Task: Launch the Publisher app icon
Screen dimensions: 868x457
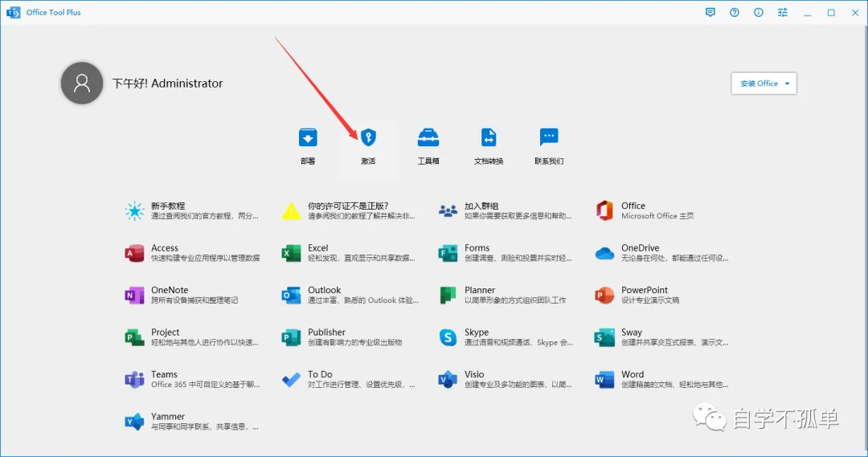Action: [x=291, y=337]
